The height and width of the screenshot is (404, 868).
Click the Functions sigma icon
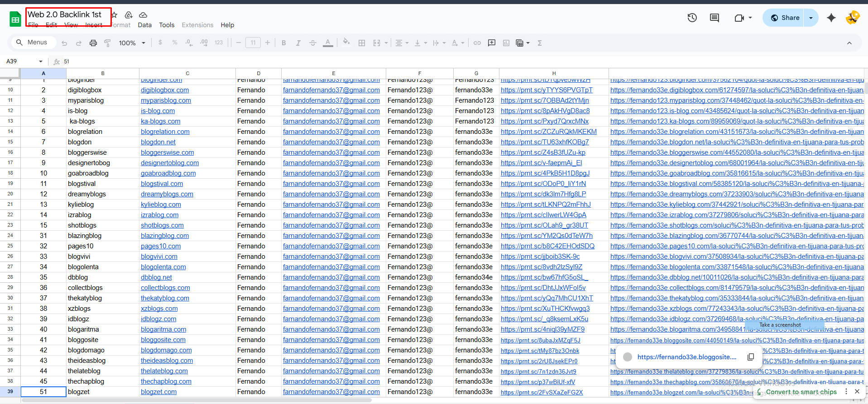pos(539,43)
